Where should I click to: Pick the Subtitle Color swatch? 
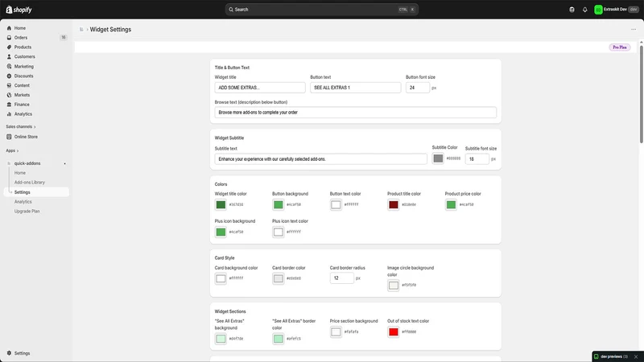(438, 158)
